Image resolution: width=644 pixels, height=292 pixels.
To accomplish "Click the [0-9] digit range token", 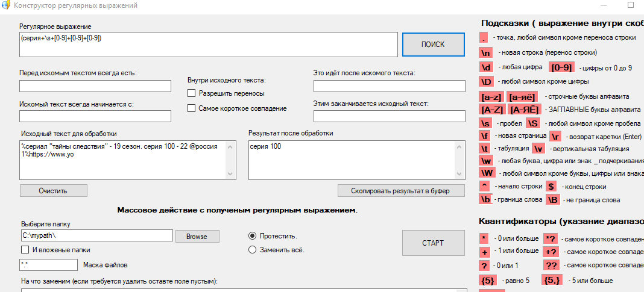I will point(562,67).
